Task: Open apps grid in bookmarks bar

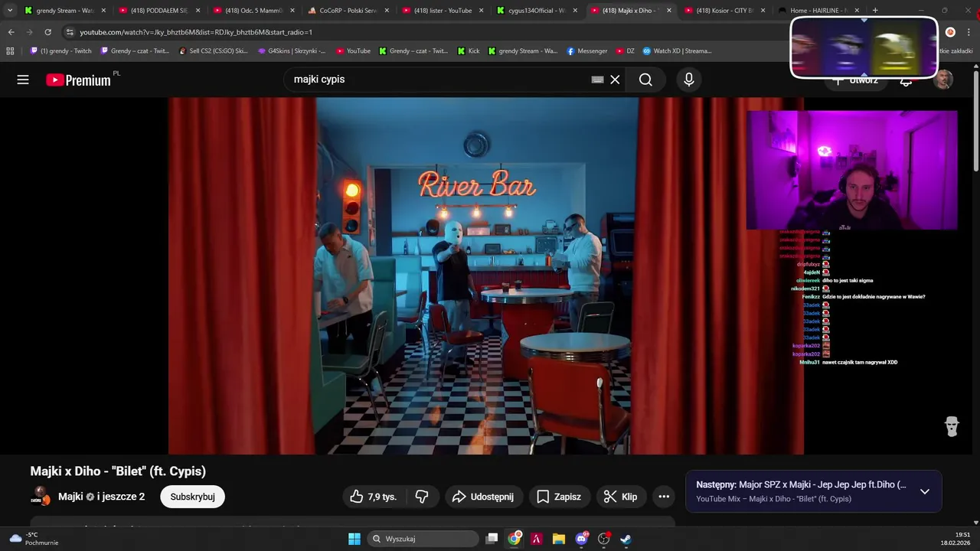Action: coord(10,51)
